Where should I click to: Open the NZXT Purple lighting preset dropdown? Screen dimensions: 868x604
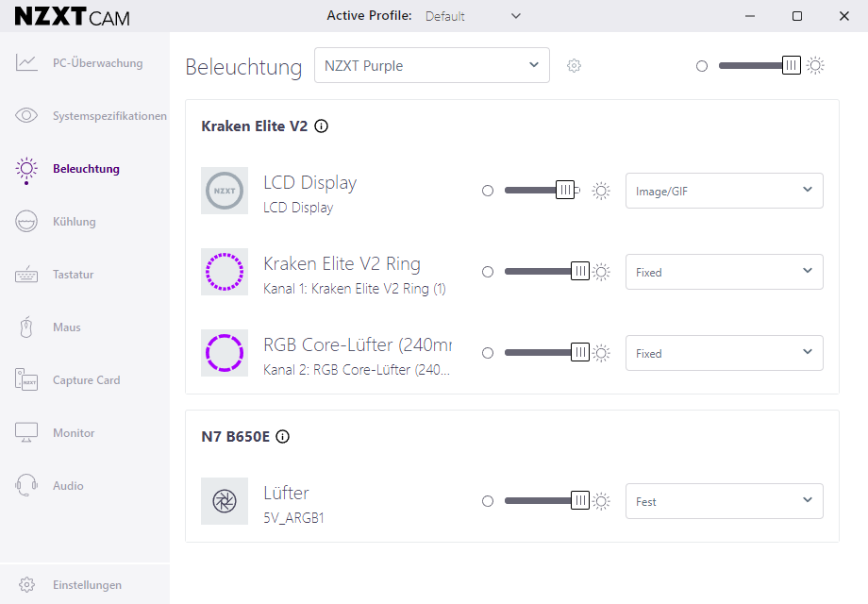[431, 66]
